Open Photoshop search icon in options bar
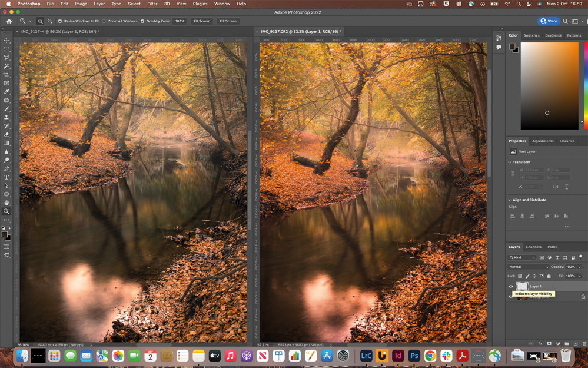588x368 pixels. 565,21
